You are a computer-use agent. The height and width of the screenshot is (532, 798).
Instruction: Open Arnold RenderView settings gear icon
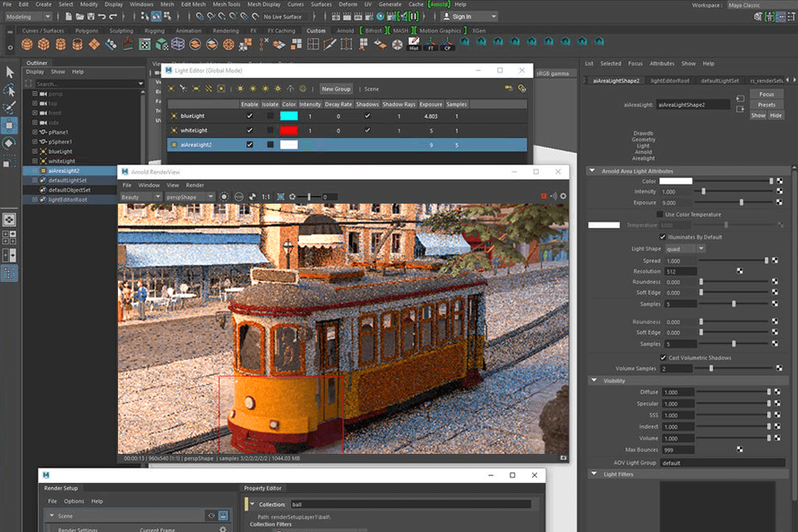pos(563,196)
